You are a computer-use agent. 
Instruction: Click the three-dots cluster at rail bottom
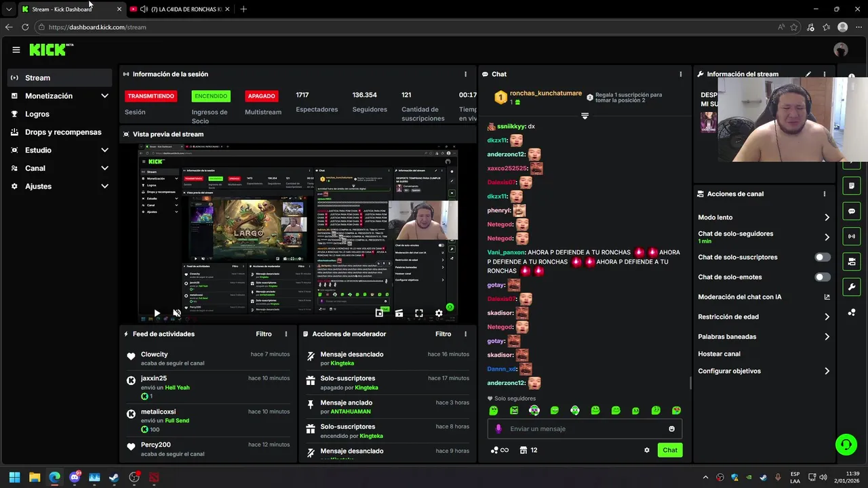852,312
